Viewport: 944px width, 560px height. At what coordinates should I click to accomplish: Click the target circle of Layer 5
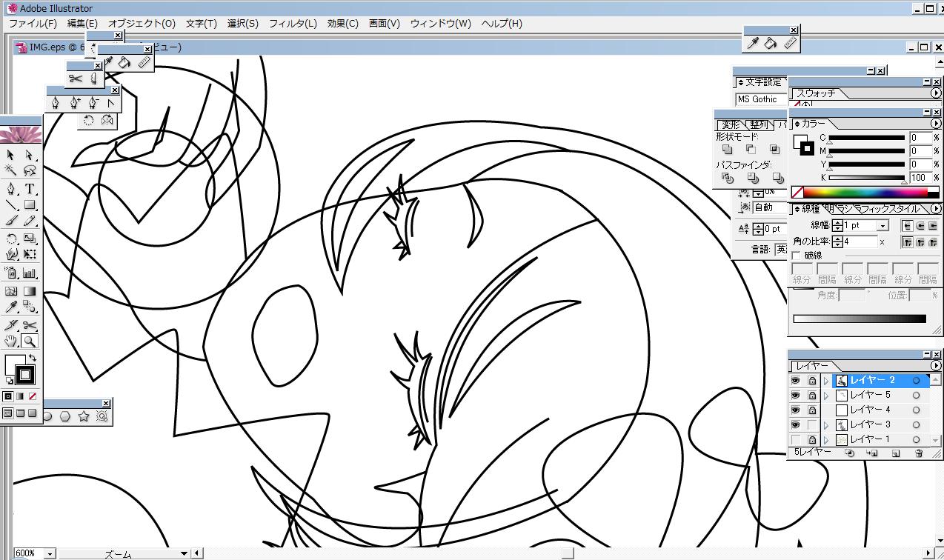(x=916, y=395)
